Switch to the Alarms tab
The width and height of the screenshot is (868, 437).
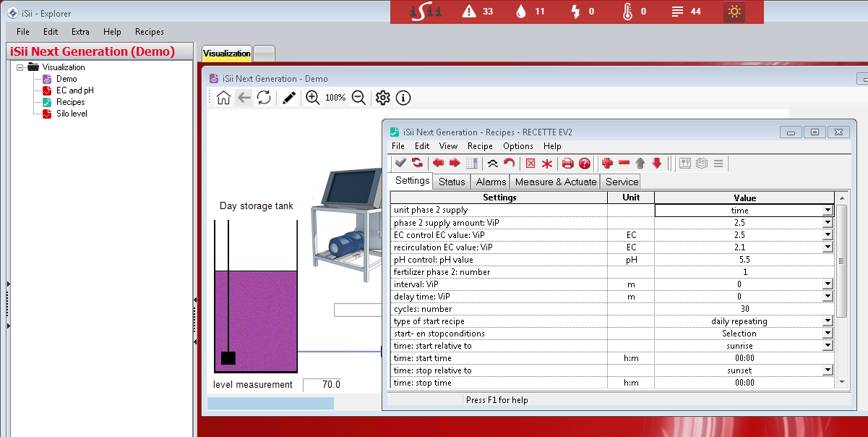click(x=491, y=182)
